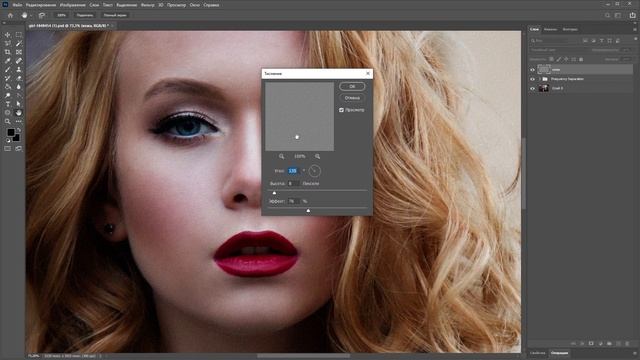Confirm Emboss dialog with OK
Screen dimensions: 640x360
pos(352,87)
